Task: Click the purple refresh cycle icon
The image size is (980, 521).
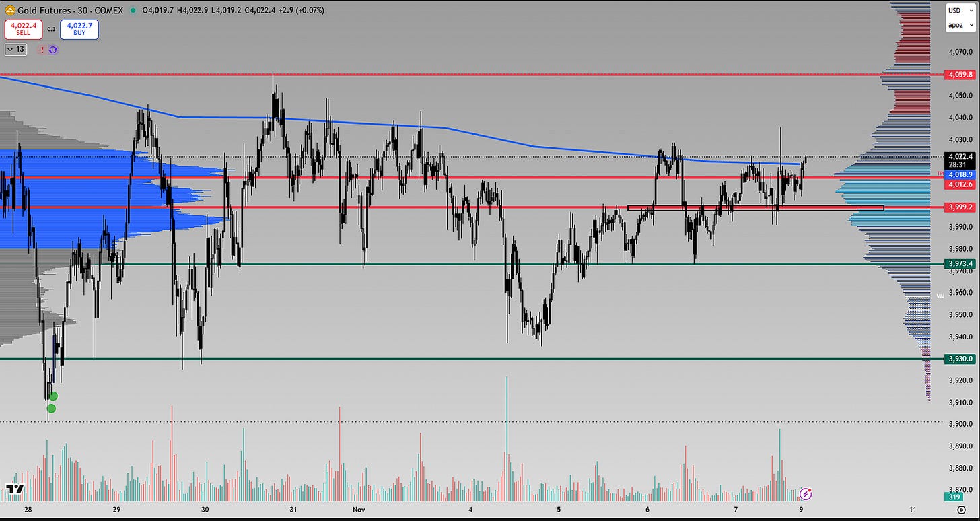Action: pos(53,50)
